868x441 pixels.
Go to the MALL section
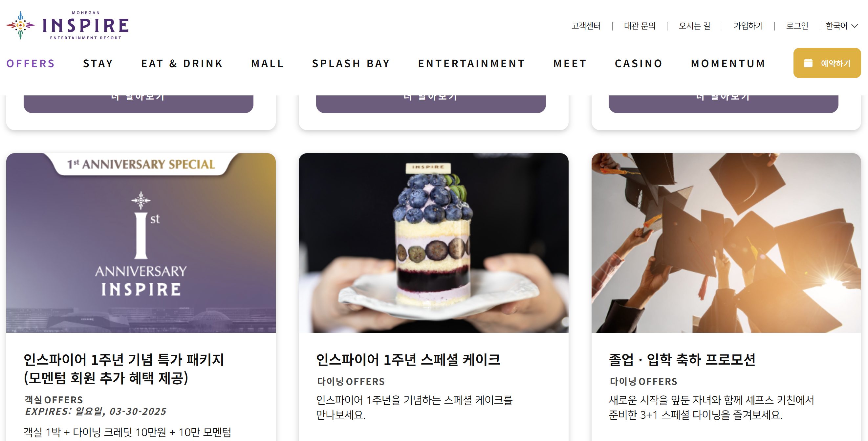click(268, 63)
